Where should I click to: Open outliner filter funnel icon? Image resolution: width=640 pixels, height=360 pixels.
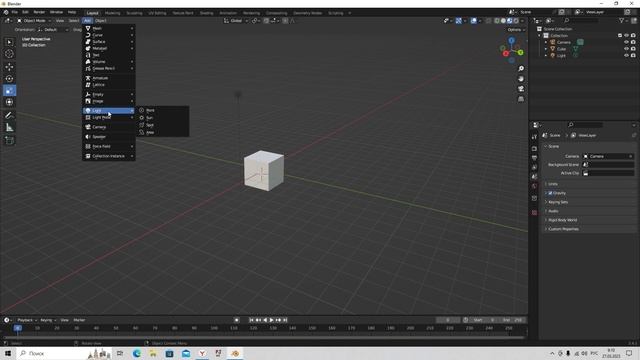(x=622, y=20)
